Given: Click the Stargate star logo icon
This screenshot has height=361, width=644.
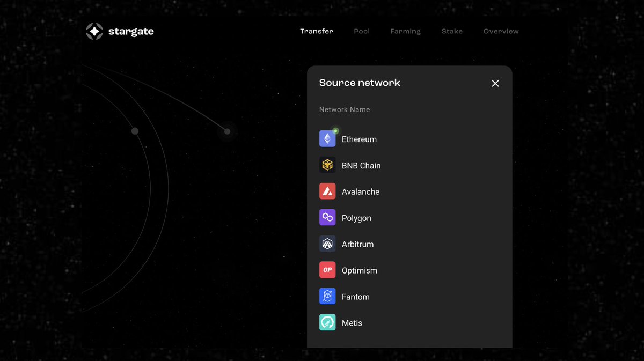Looking at the screenshot, I should pos(94,32).
